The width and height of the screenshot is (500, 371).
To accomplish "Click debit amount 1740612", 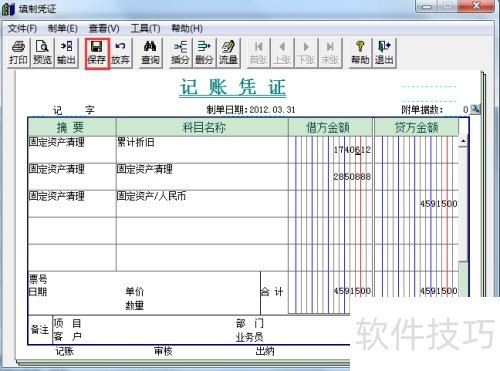I will pos(352,150).
